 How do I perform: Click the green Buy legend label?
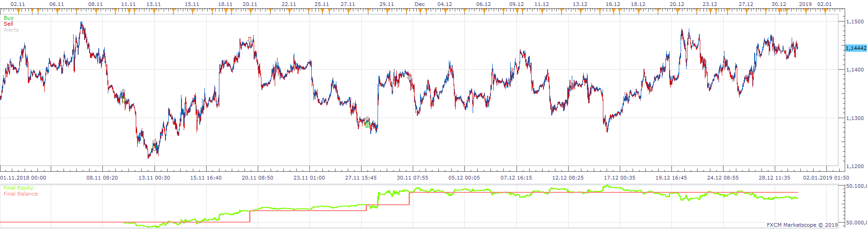click(9, 18)
